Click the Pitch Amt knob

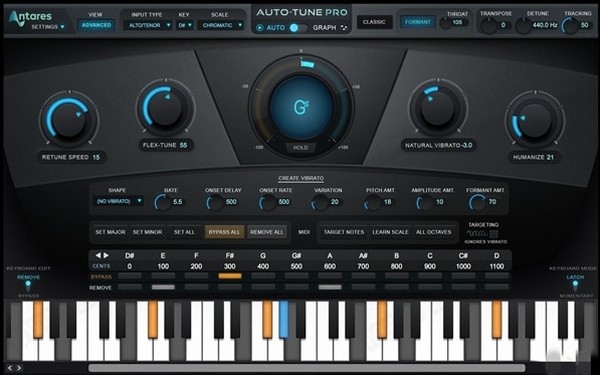pos(372,202)
